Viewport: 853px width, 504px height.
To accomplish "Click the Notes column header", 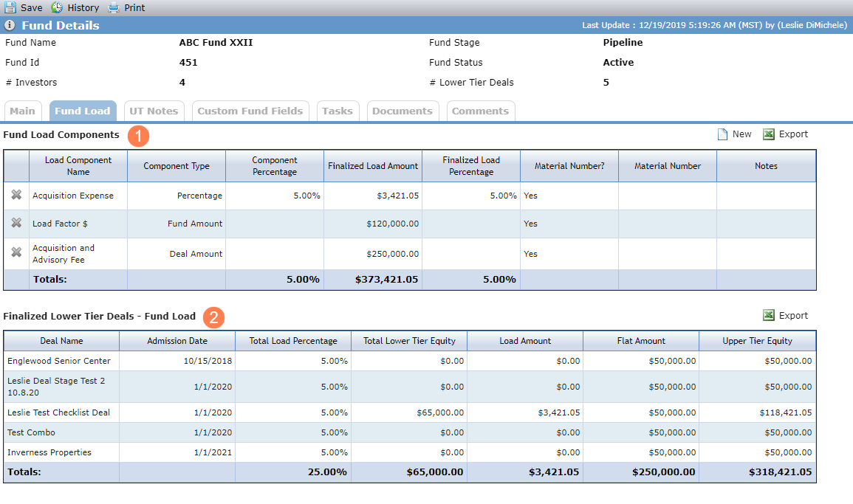I will [766, 166].
